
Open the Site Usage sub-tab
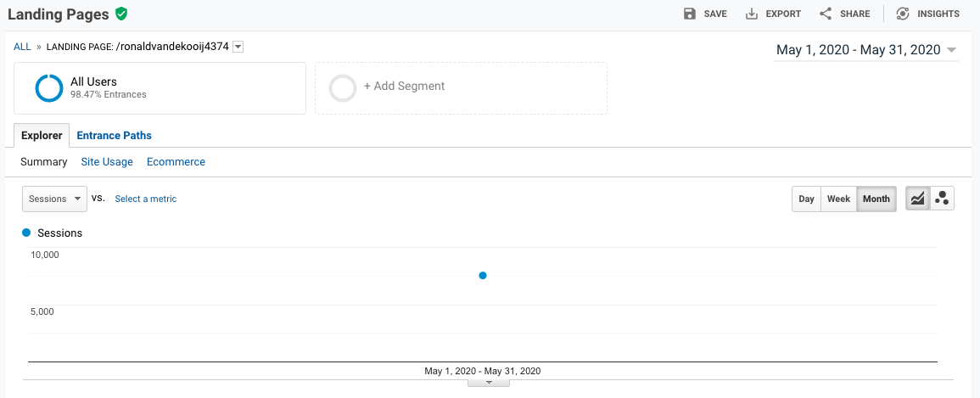coord(107,161)
